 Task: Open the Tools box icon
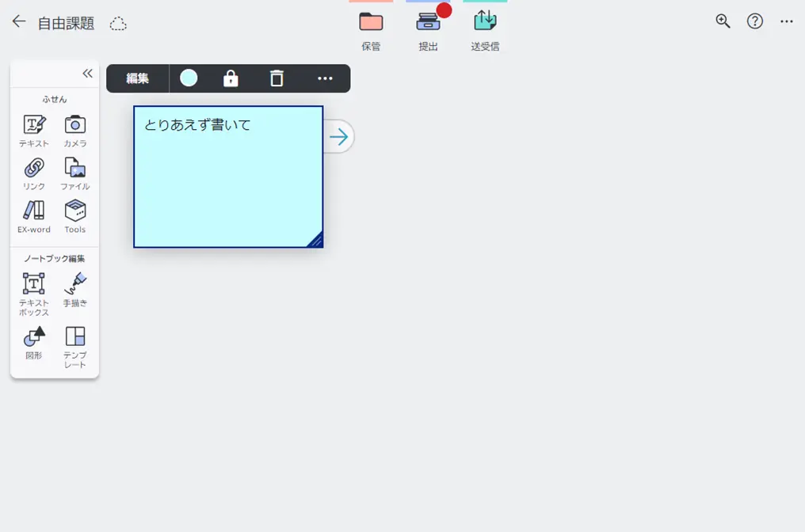(75, 215)
